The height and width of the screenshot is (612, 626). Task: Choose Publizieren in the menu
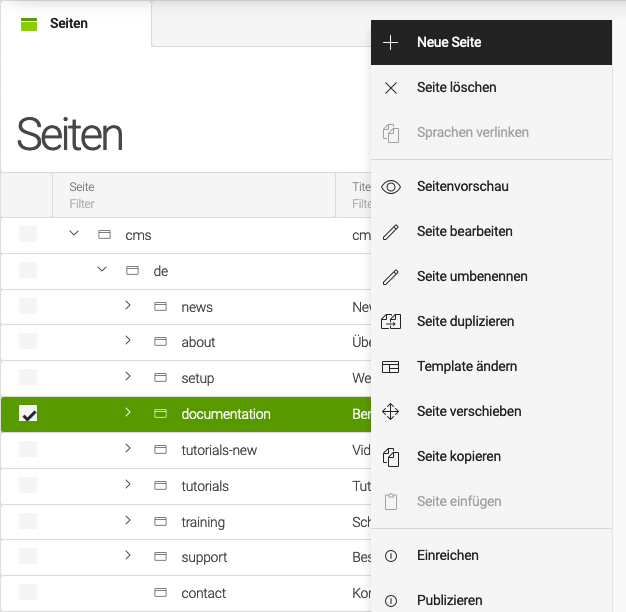click(449, 601)
